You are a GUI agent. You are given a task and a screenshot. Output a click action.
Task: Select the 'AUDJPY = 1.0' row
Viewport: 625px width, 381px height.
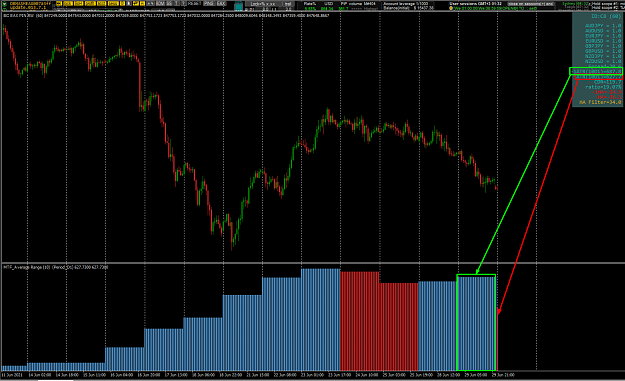(x=603, y=26)
